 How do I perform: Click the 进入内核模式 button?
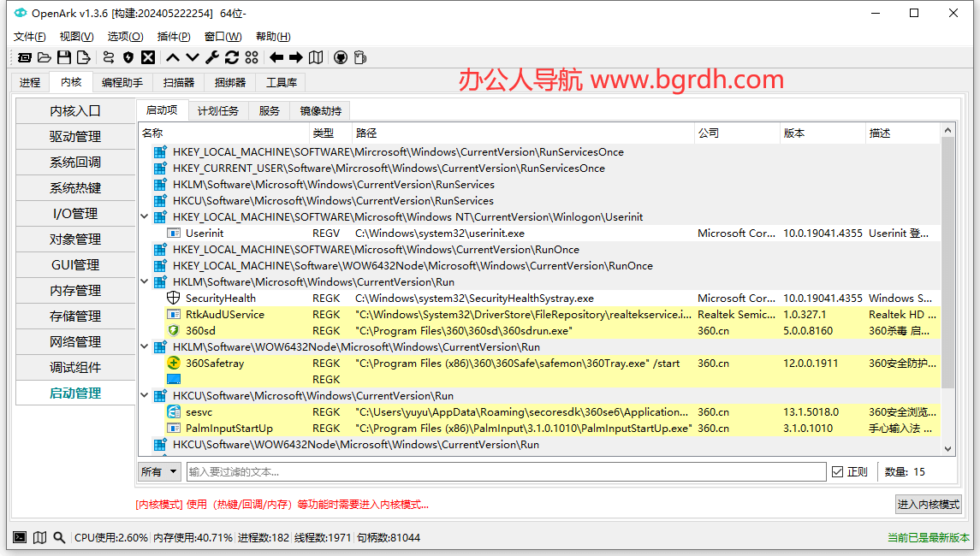[x=928, y=504]
